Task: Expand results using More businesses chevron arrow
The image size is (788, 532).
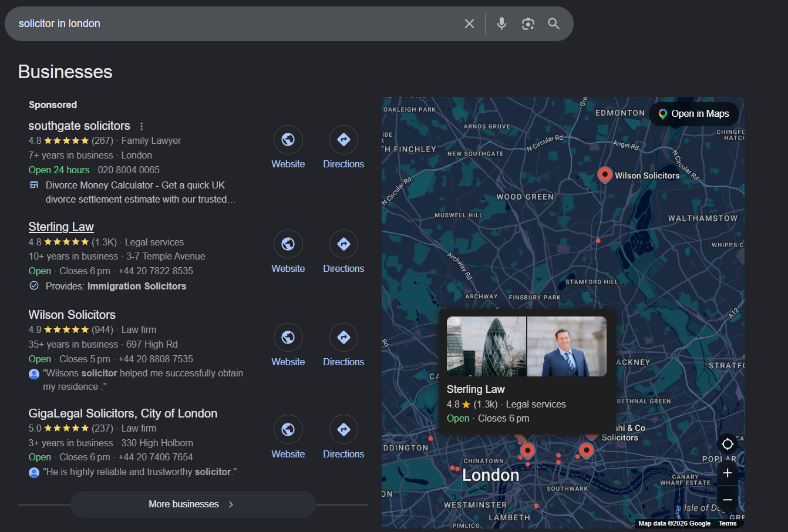Action: point(231,504)
